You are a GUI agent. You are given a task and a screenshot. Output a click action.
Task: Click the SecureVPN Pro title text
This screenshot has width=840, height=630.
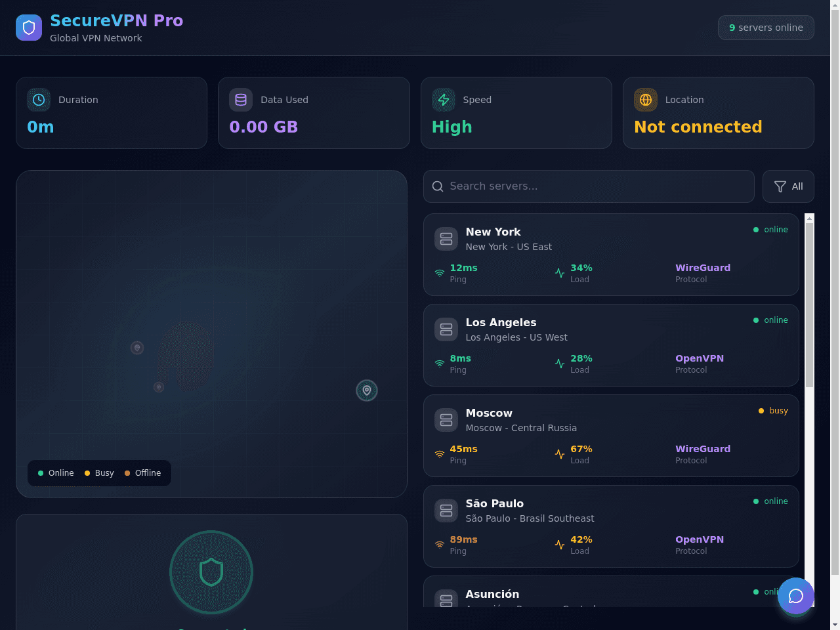coord(117,21)
